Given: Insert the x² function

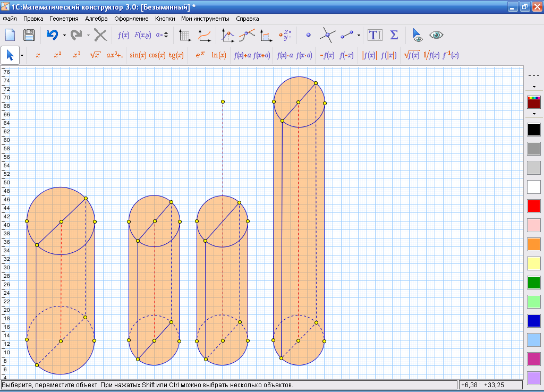Looking at the screenshot, I should point(57,55).
